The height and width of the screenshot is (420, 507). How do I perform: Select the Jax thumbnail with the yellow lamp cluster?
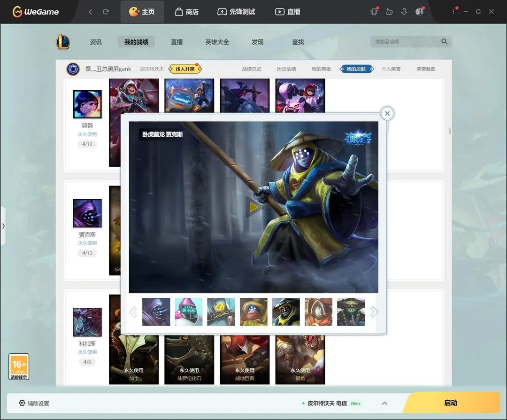coord(221,312)
